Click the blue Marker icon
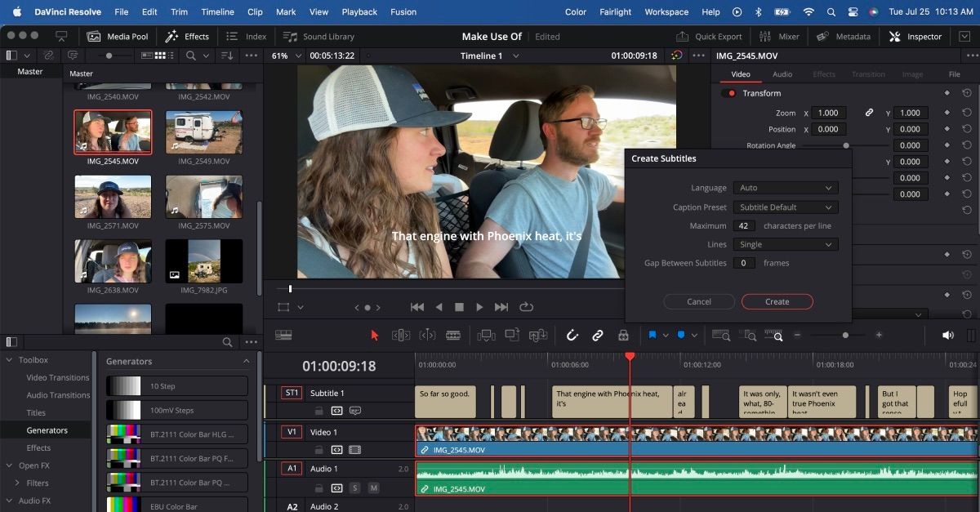Screen dimensions: 980x512 pyautogui.click(x=681, y=335)
